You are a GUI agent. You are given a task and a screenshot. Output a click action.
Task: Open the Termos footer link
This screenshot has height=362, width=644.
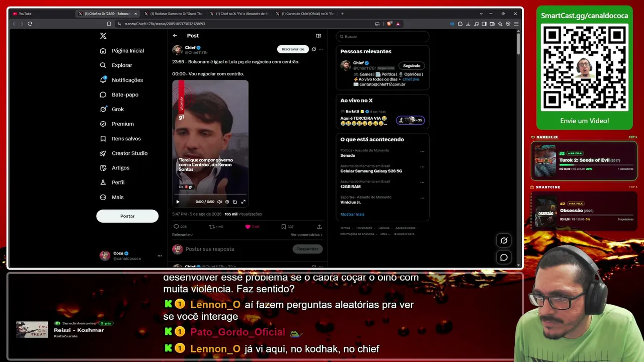tap(345, 228)
